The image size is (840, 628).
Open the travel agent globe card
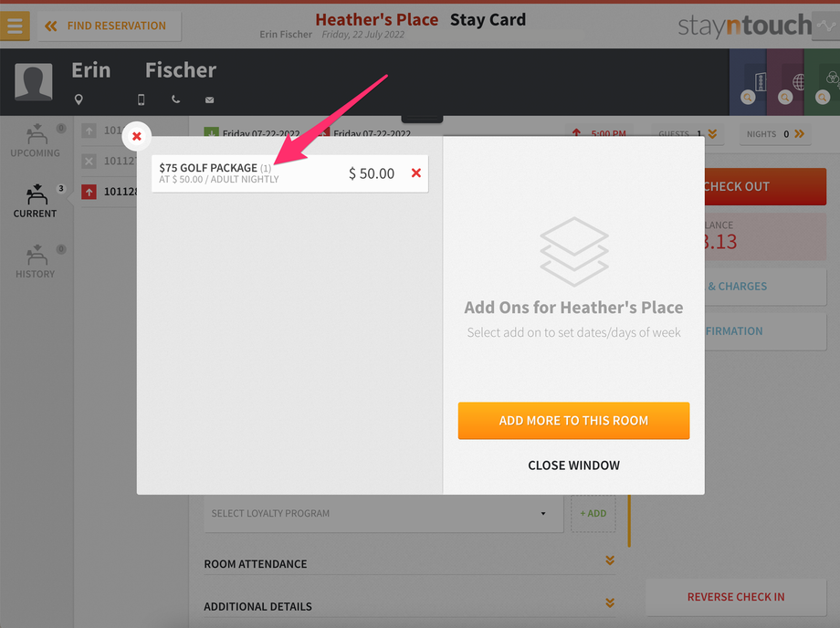tap(785, 82)
